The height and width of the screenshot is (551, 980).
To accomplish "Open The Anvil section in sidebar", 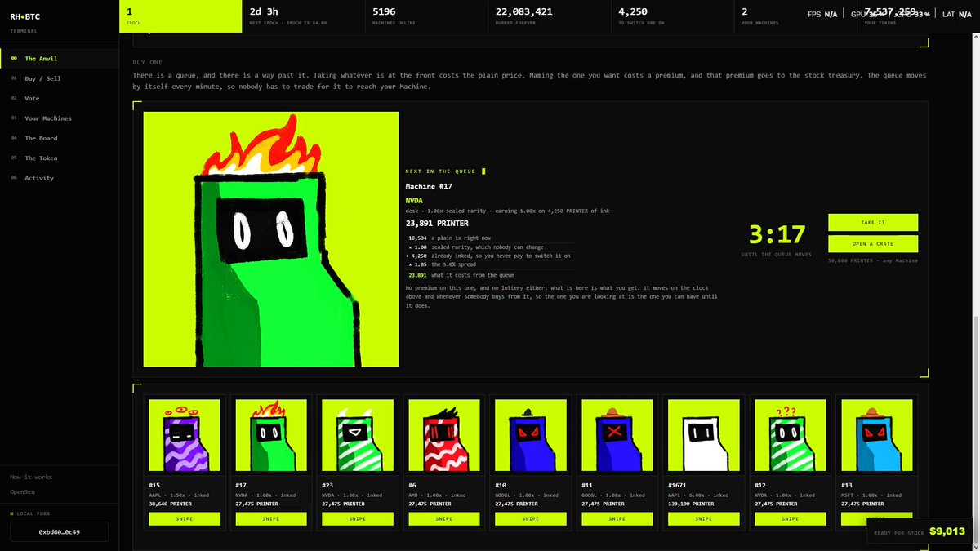I will point(59,59).
